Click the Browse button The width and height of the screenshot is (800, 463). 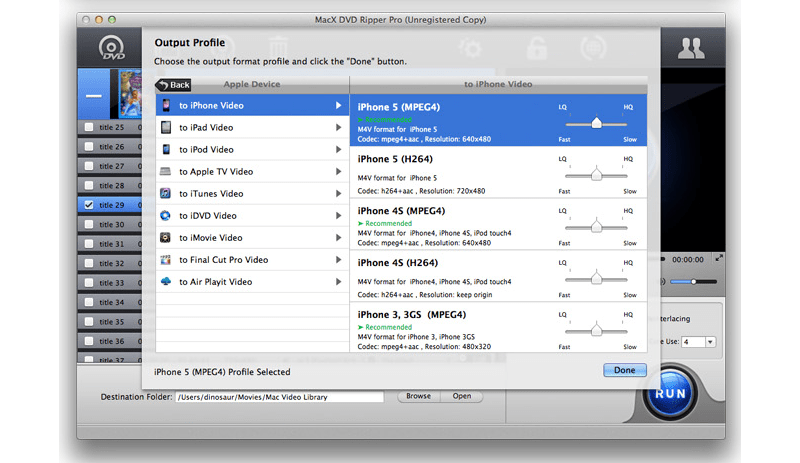[x=418, y=396]
